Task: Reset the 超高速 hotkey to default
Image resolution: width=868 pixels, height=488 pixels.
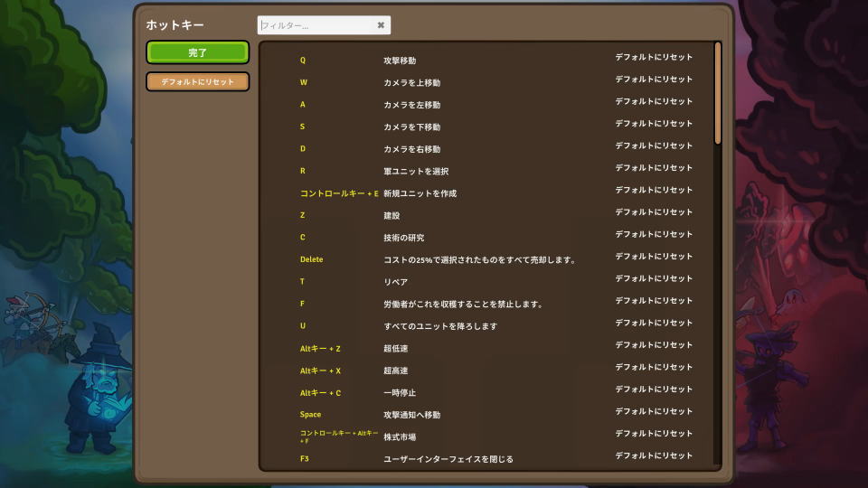Action: point(653,367)
